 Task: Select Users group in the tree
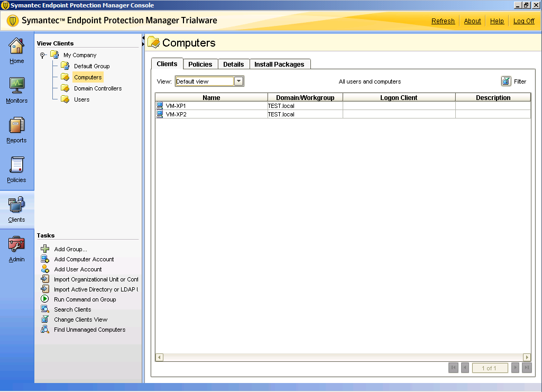click(x=81, y=99)
